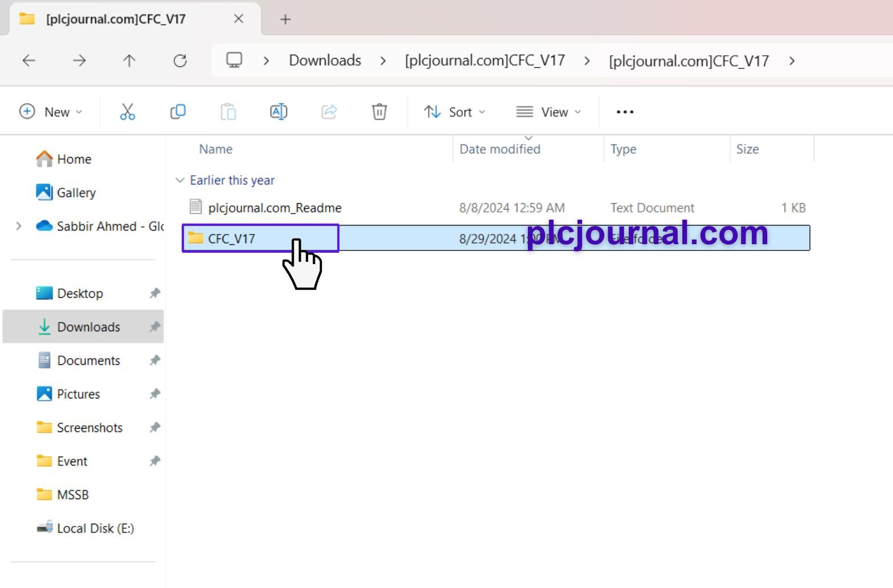Image resolution: width=893 pixels, height=588 pixels.
Task: Expand chevron after Downloads breadcrumb
Action: click(x=383, y=60)
